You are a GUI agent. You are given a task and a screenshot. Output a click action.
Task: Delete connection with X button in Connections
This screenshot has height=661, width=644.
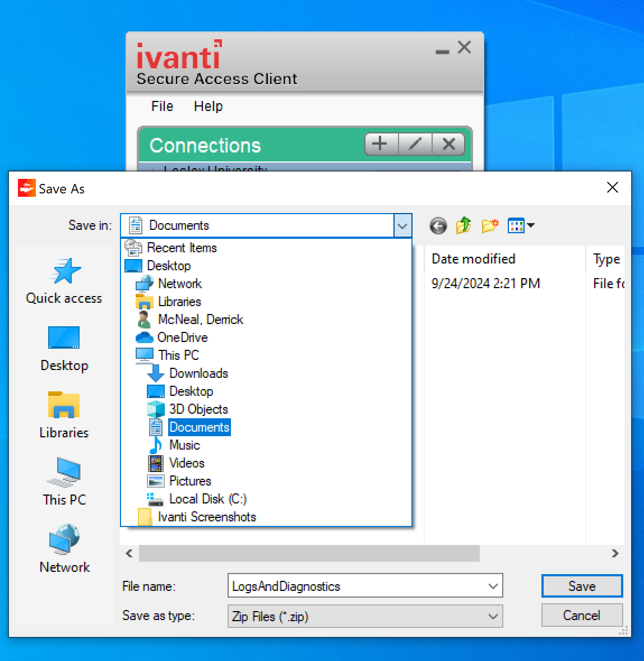click(448, 144)
